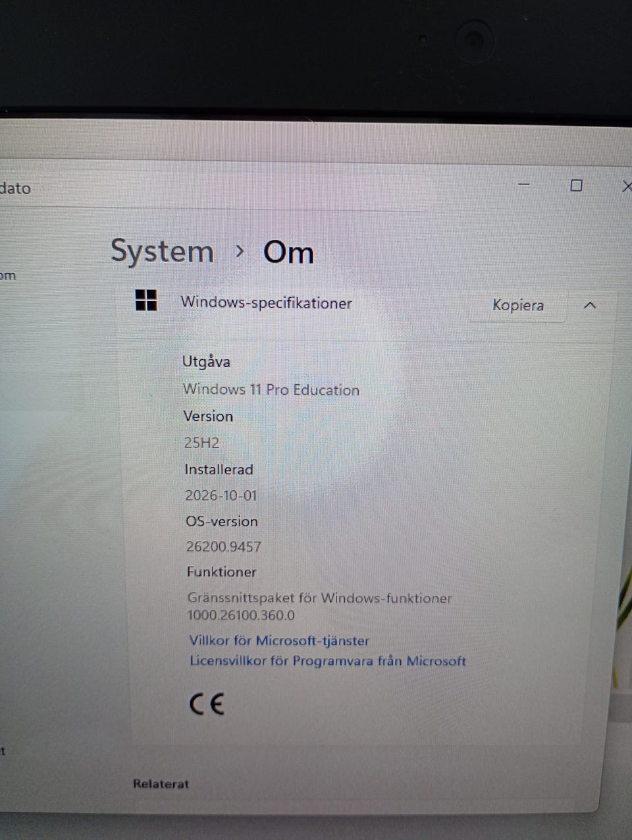Click the OS-version number 26200.9457

(x=224, y=547)
